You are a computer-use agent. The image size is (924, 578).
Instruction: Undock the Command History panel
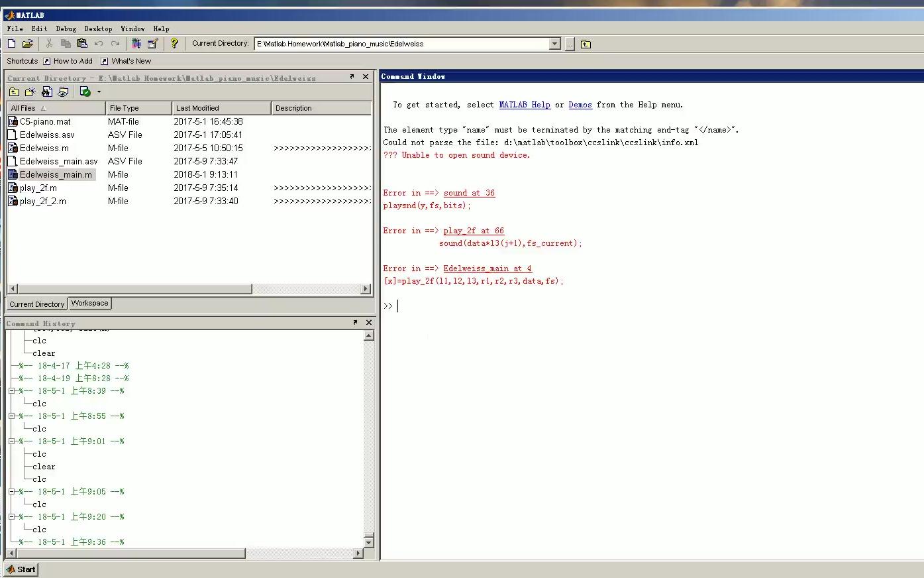coord(355,322)
